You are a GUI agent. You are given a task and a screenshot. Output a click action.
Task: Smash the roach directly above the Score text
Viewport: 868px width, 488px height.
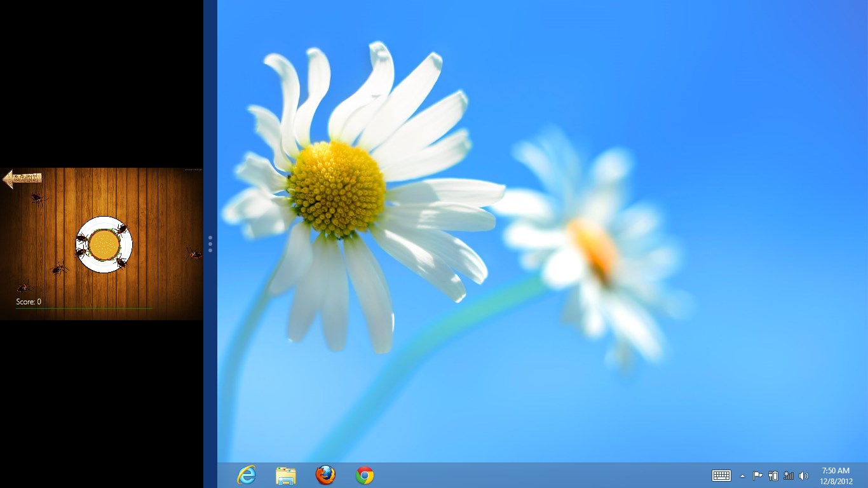coord(24,287)
